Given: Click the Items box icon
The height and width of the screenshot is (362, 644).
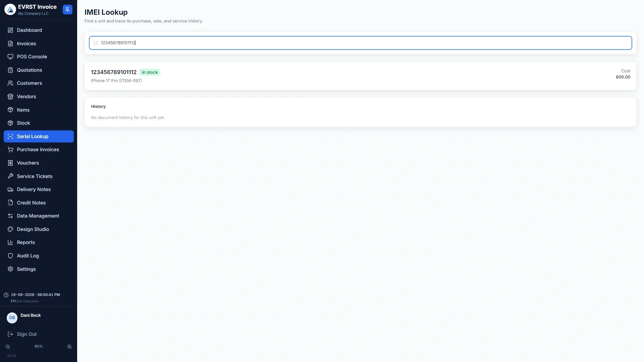Looking at the screenshot, I should point(10,110).
